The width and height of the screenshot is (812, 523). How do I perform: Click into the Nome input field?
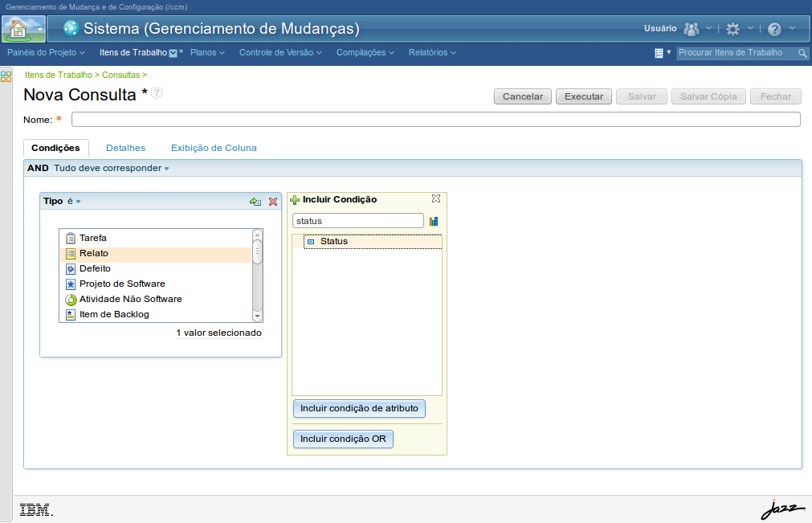436,120
